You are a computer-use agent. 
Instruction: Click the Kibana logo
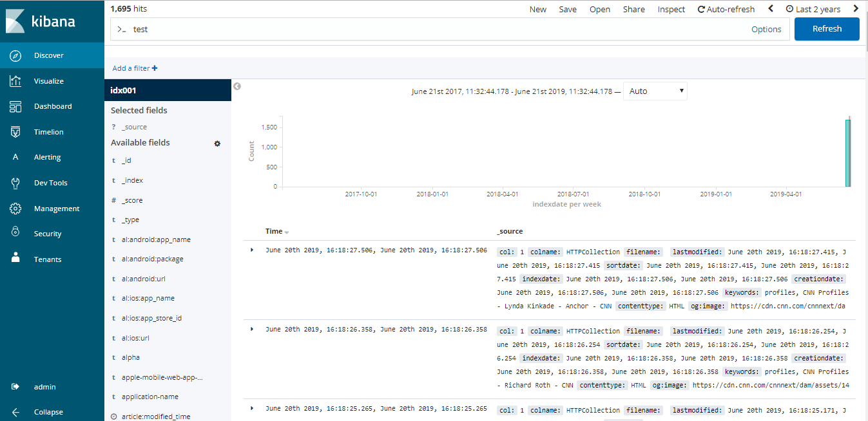click(x=40, y=21)
